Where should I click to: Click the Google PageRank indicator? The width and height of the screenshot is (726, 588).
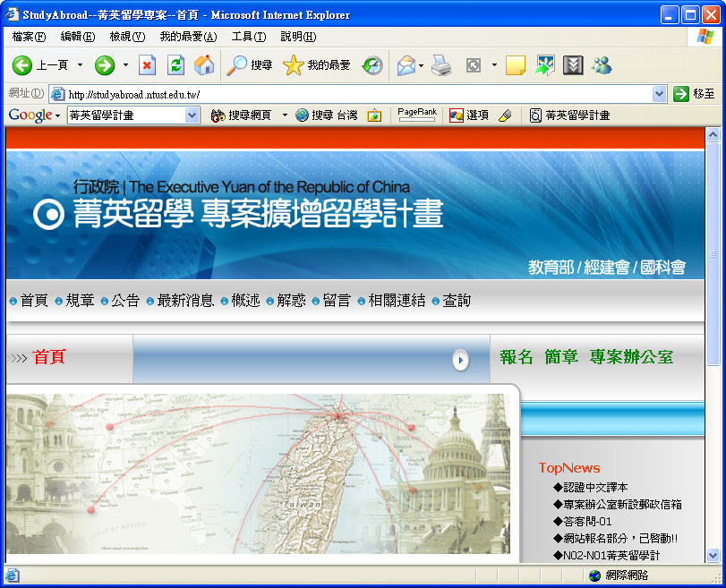point(416,115)
